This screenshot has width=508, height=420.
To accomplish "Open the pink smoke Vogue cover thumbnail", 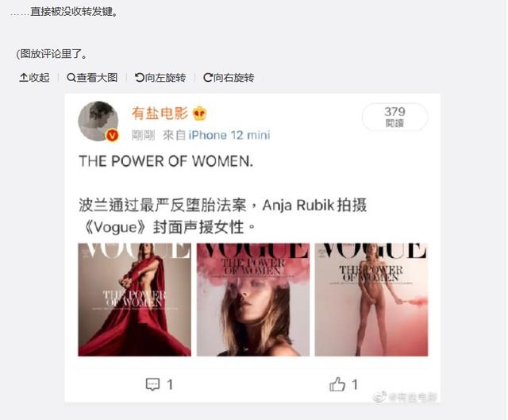I will pos(253,299).
